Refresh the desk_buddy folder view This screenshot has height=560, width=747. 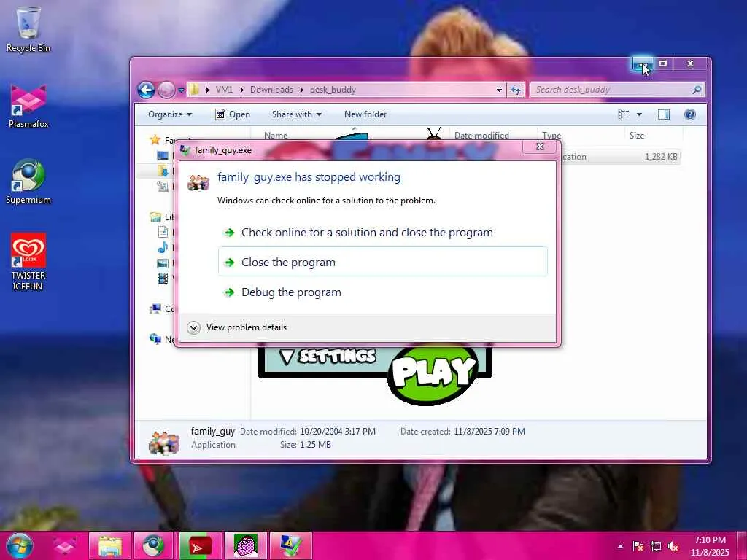(516, 90)
